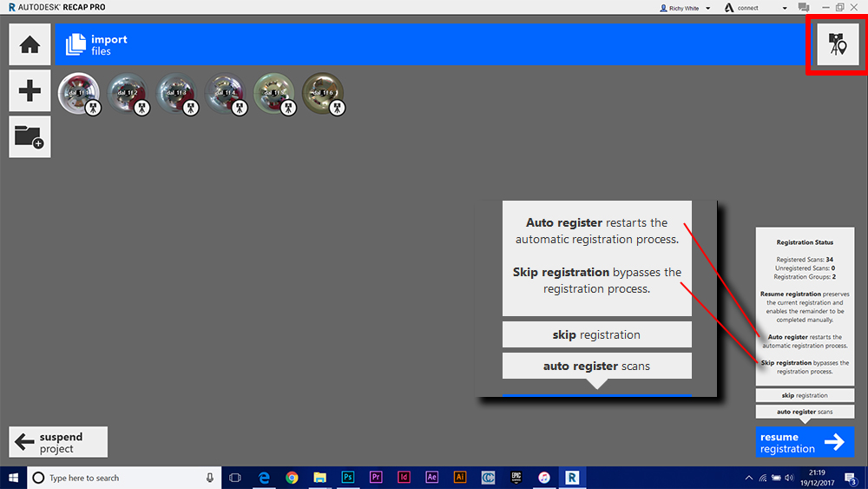
Task: Click the ReCap icon in the taskbar
Action: 572,478
